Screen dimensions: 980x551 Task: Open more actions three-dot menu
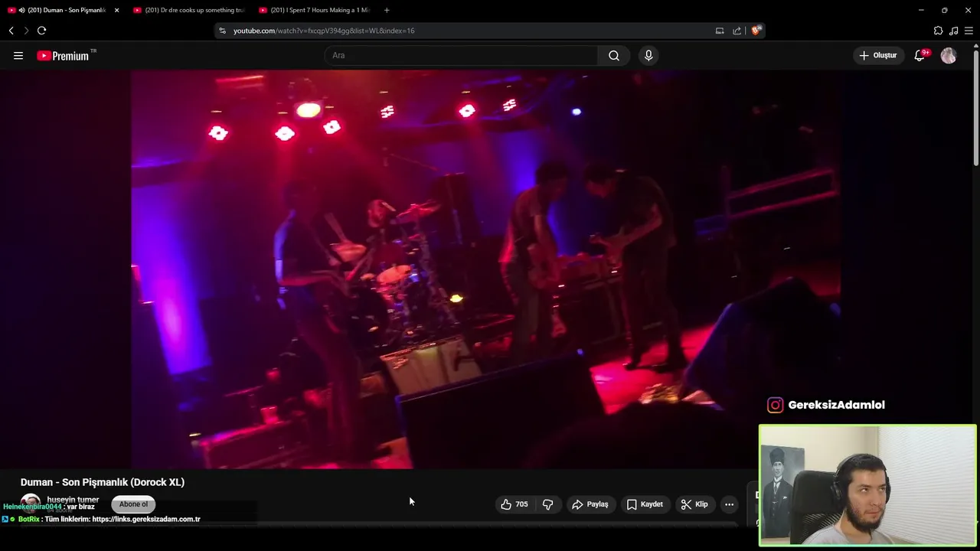pos(730,504)
